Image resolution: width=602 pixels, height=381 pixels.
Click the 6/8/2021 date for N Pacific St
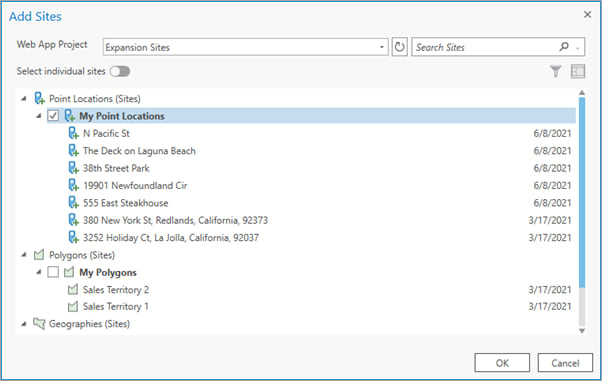[x=552, y=133]
